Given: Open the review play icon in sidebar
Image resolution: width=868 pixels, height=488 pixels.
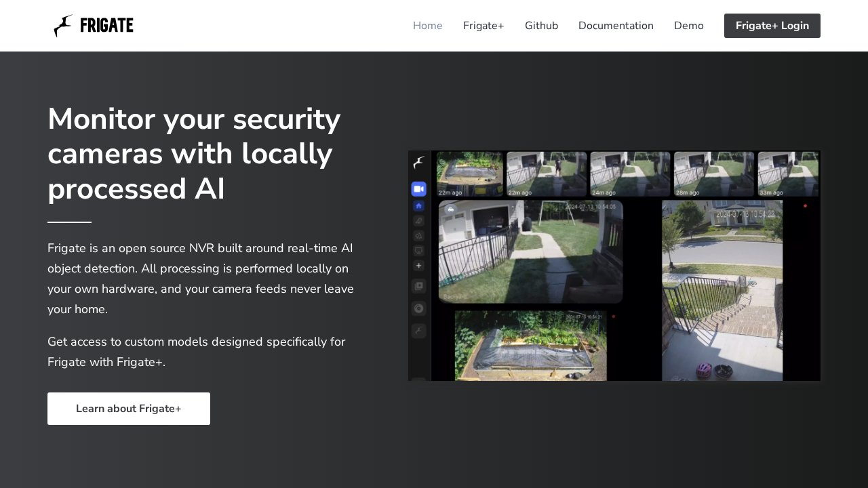Looking at the screenshot, I should [418, 286].
